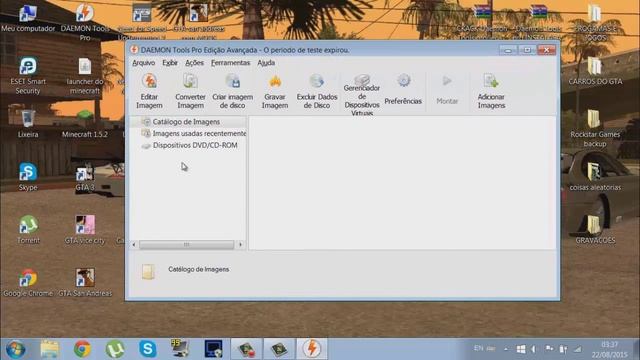Click the sidebar horizontal scrollbar thumb
Viewport: 640px width, 360px height.
click(x=187, y=244)
